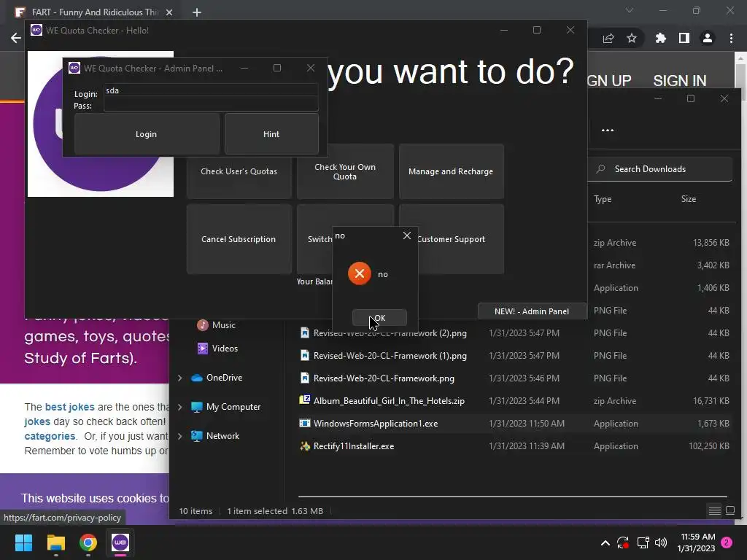Click WE icon in Admin Panel title bar
The image size is (747, 560).
pos(74,68)
